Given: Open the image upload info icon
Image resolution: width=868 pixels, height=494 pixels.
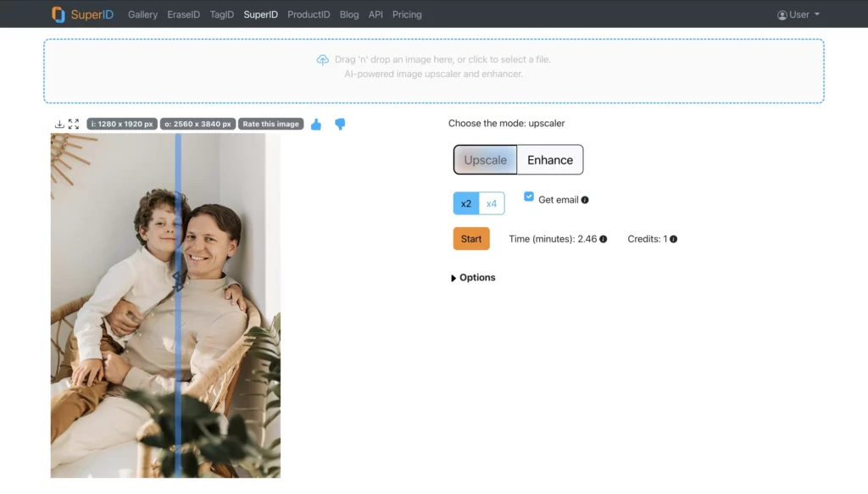Looking at the screenshot, I should (x=323, y=59).
